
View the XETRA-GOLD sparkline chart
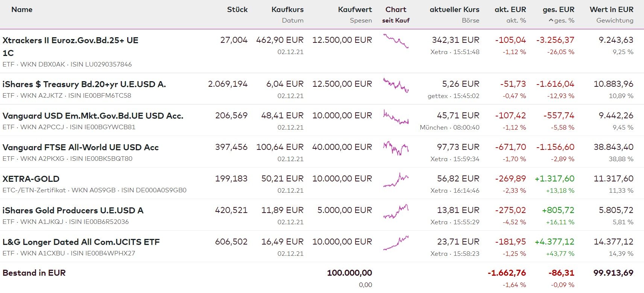coord(396,180)
